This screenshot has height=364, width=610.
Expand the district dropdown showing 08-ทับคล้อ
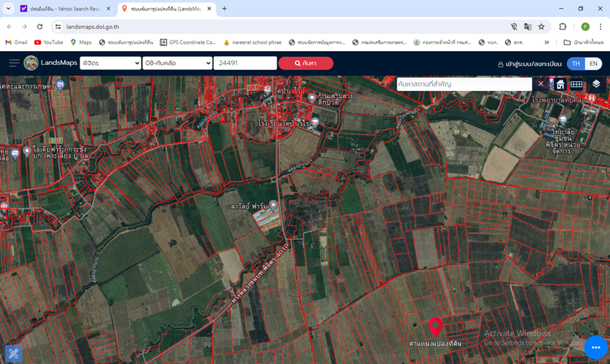tap(176, 63)
